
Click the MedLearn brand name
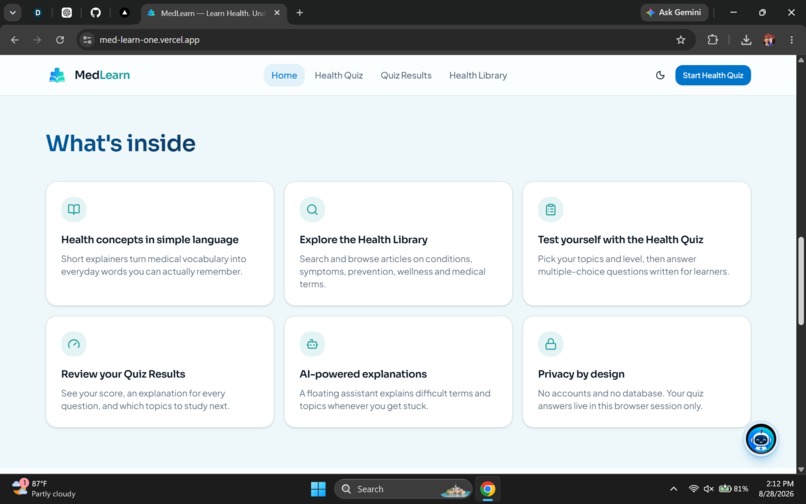102,75
